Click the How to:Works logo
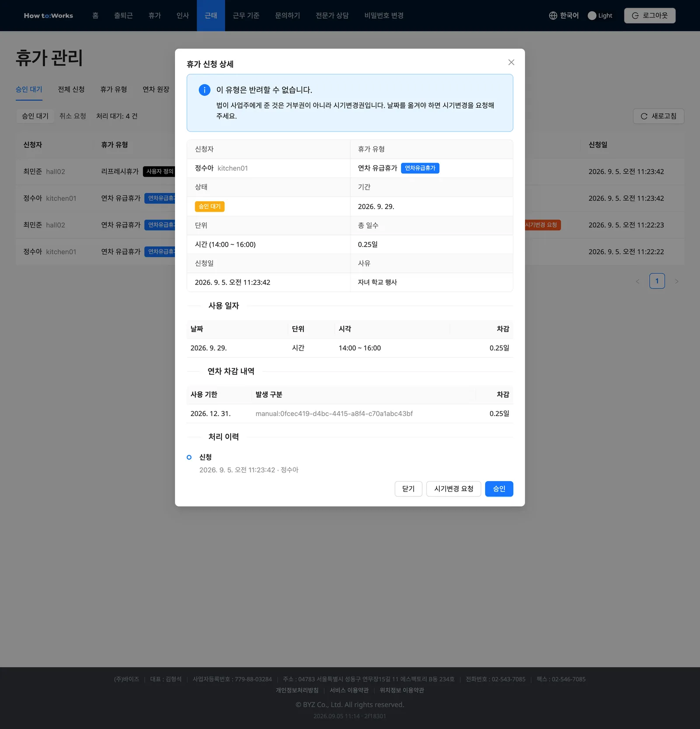 click(49, 16)
